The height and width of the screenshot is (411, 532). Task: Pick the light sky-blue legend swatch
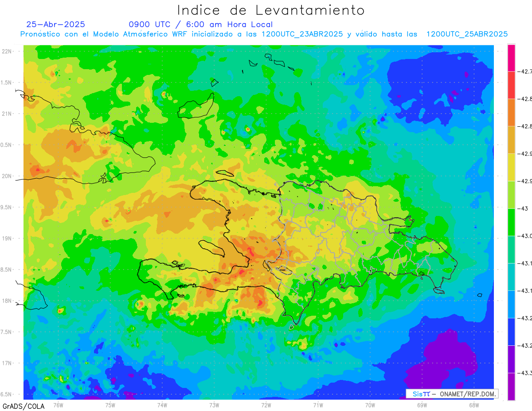coord(511,305)
